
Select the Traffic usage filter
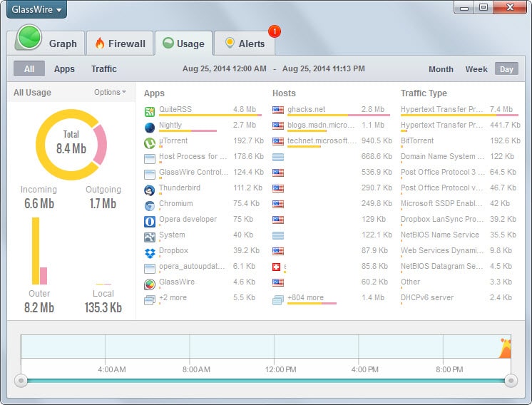pyautogui.click(x=104, y=69)
